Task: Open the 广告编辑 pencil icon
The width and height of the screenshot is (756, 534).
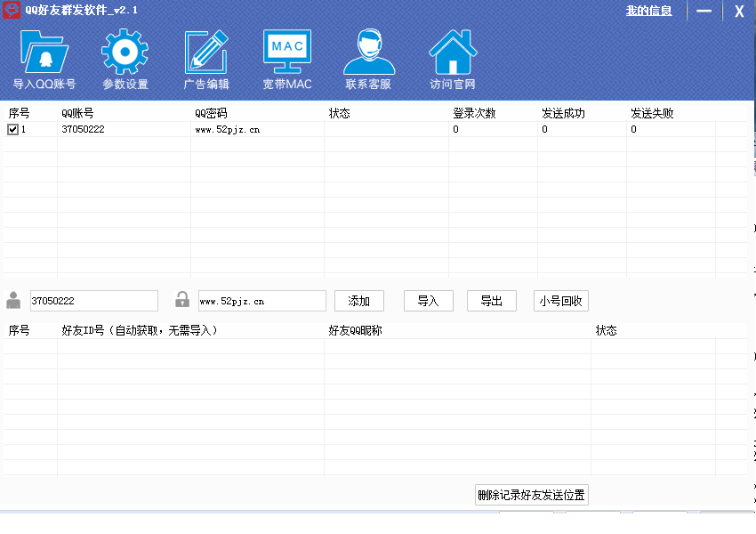Action: [x=206, y=53]
